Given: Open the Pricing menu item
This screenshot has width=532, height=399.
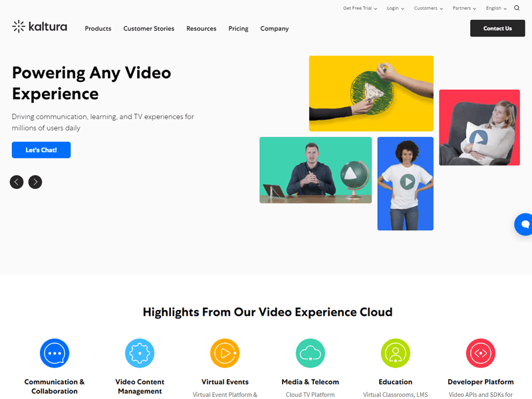Looking at the screenshot, I should 238,29.
